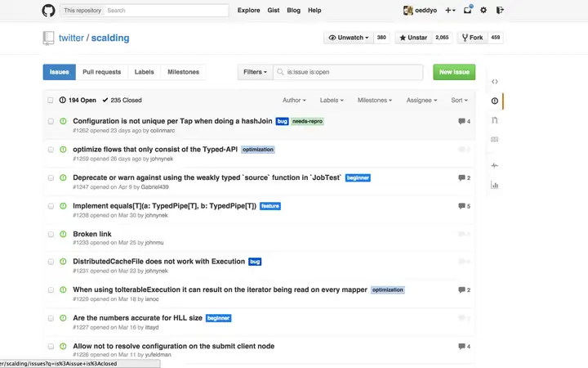Select checkbox for Implement equals issue
Image resolution: width=588 pixels, height=368 pixels.
51,206
